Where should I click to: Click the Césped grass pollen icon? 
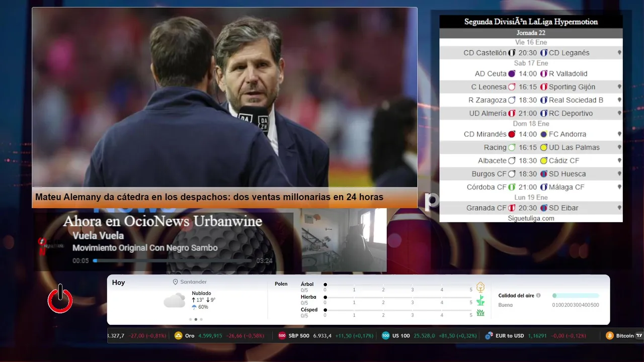(x=480, y=313)
